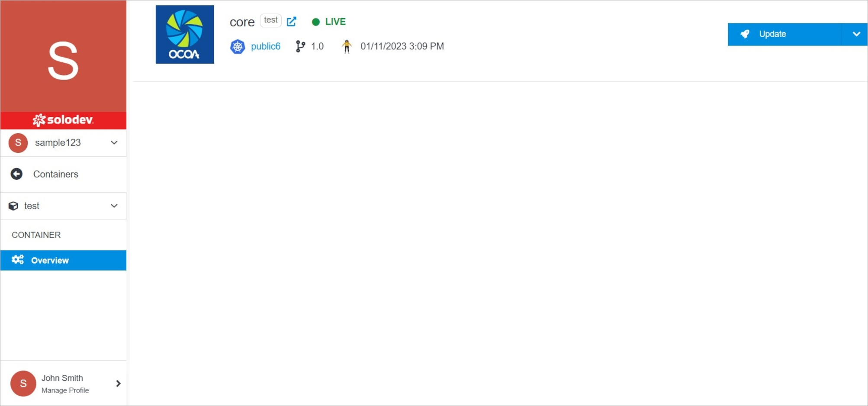Click the John Smith name
This screenshot has width=868, height=406.
coord(62,378)
